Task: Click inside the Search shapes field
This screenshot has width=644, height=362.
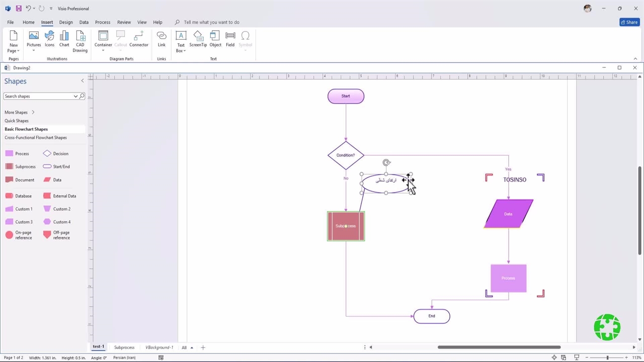Action: (38, 96)
